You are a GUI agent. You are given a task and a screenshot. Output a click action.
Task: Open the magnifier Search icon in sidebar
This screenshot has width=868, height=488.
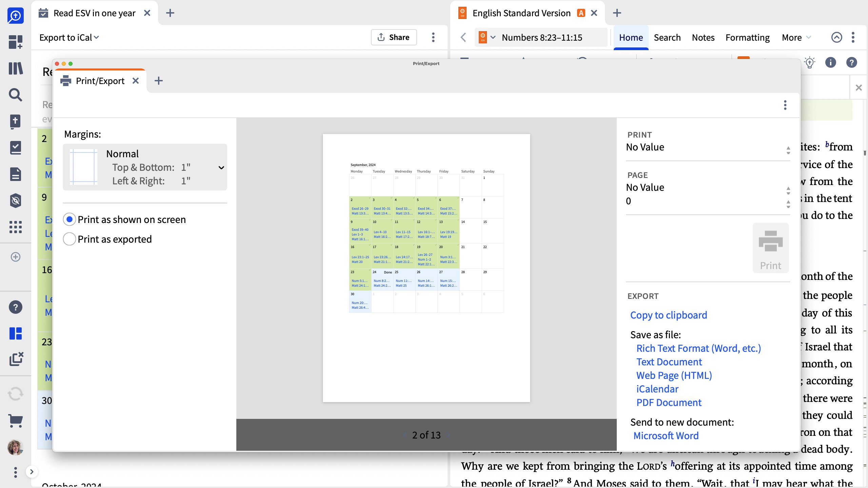[15, 95]
